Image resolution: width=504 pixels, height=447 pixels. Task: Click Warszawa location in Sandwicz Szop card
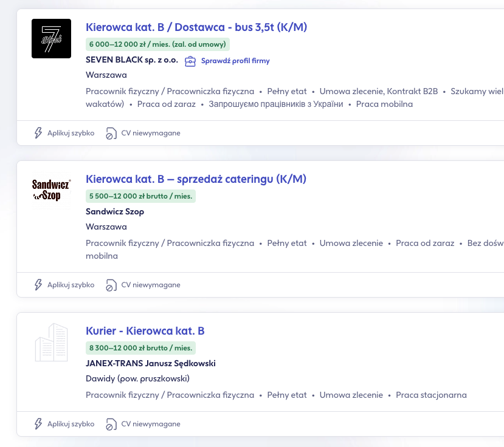106,227
